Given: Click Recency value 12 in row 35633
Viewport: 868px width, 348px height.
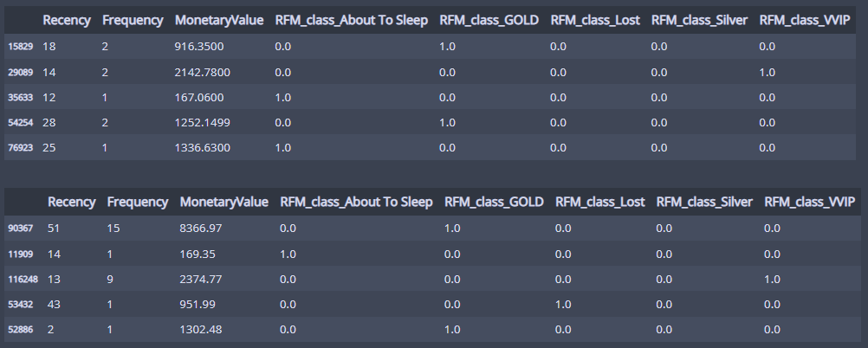Looking at the screenshot, I should coord(49,97).
